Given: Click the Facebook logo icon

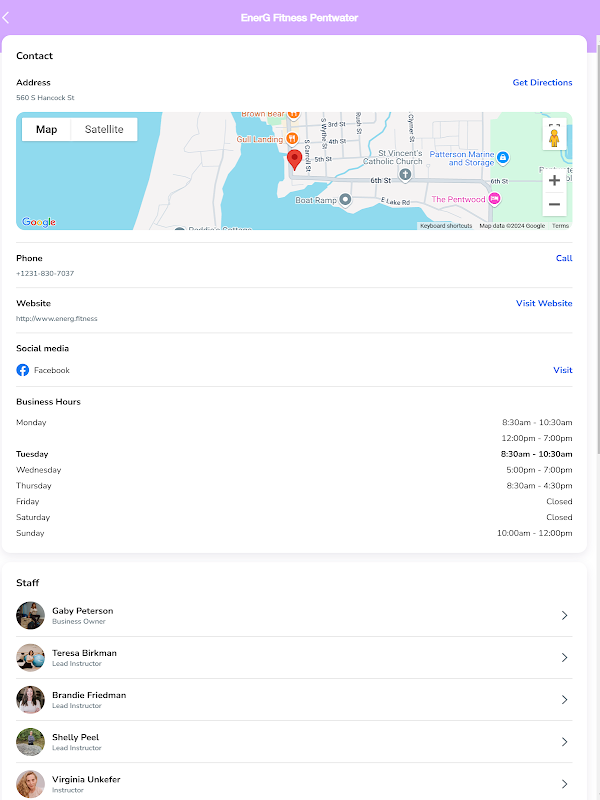Looking at the screenshot, I should click(22, 370).
